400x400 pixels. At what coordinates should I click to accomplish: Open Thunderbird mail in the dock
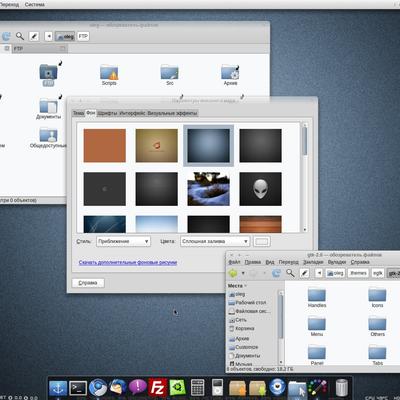(118, 388)
